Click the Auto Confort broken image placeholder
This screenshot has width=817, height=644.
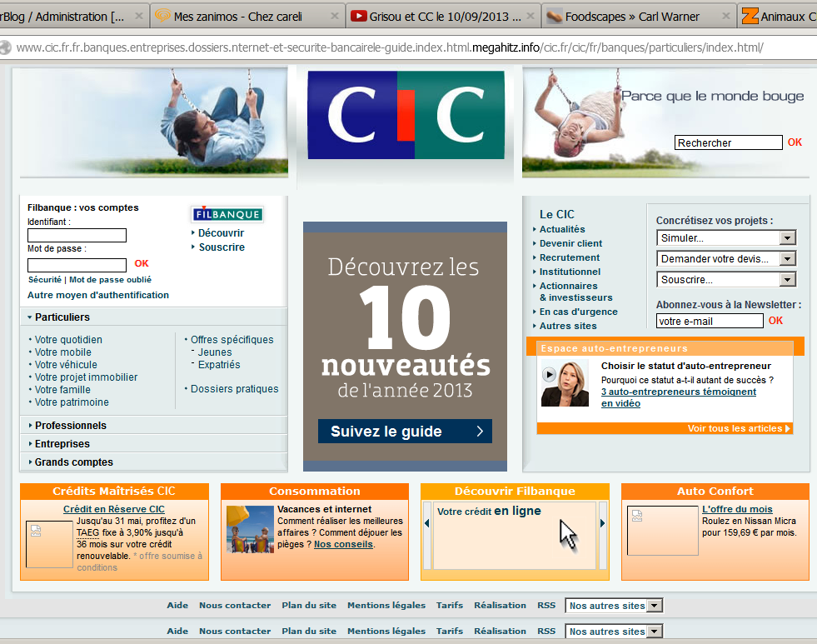(x=663, y=531)
